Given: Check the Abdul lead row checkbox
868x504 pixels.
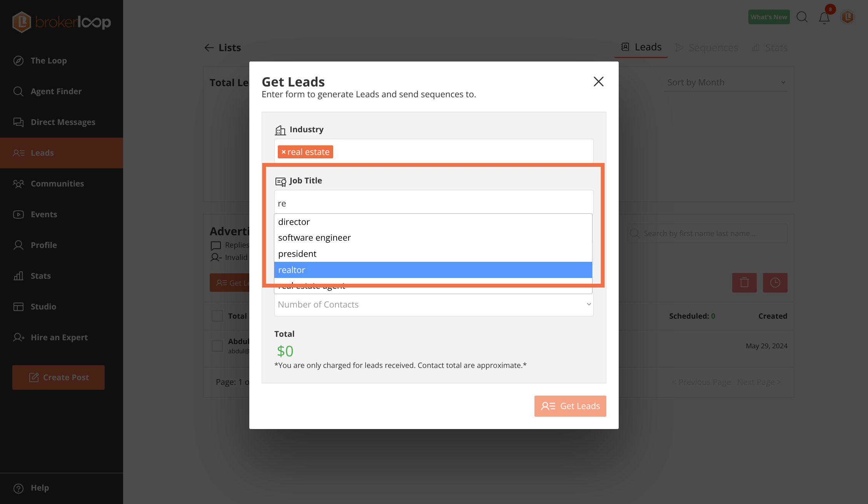Looking at the screenshot, I should click(217, 346).
